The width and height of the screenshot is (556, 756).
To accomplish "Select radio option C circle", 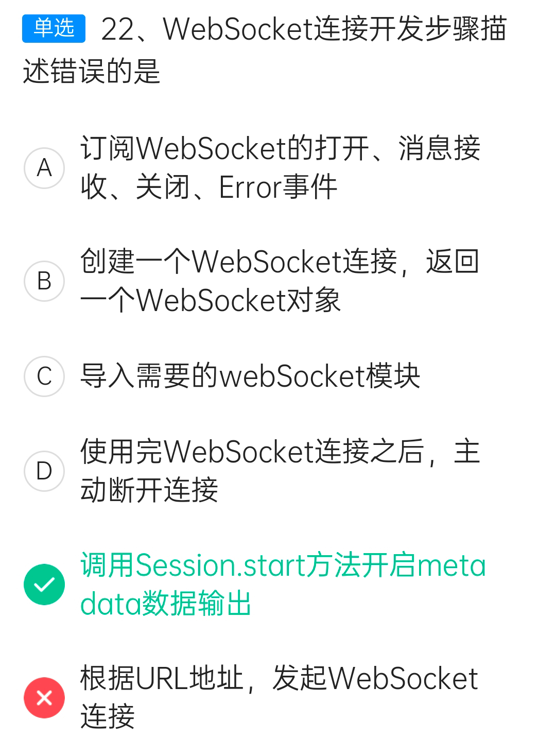I will click(x=44, y=376).
